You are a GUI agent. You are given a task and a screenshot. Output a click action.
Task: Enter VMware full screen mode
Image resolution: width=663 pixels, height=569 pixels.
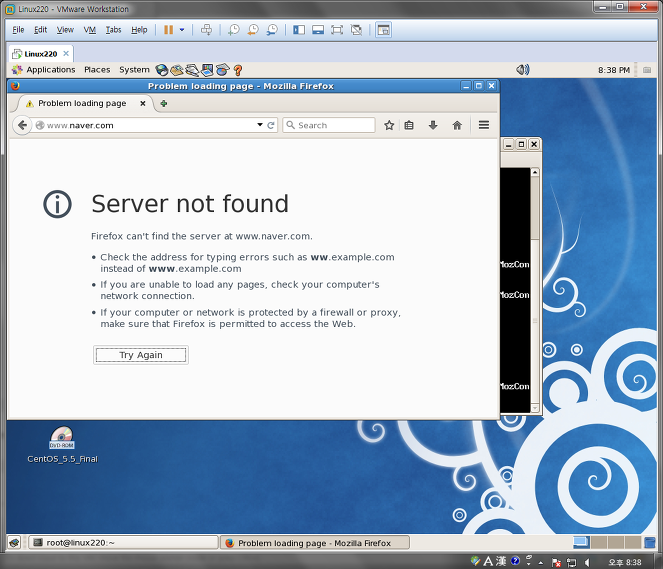tap(337, 30)
